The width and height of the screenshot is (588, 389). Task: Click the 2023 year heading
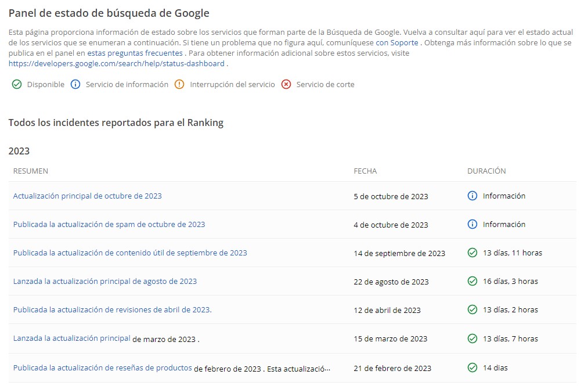pyautogui.click(x=19, y=151)
